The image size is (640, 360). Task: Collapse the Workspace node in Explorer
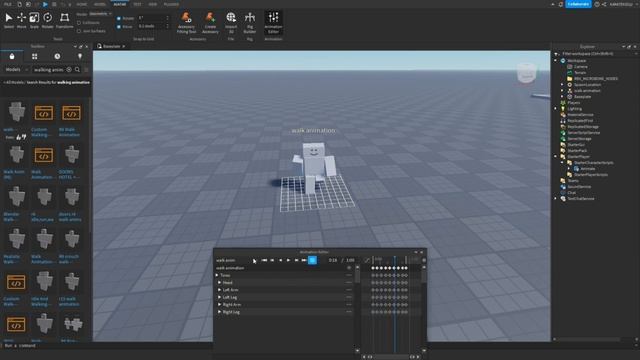point(556,60)
